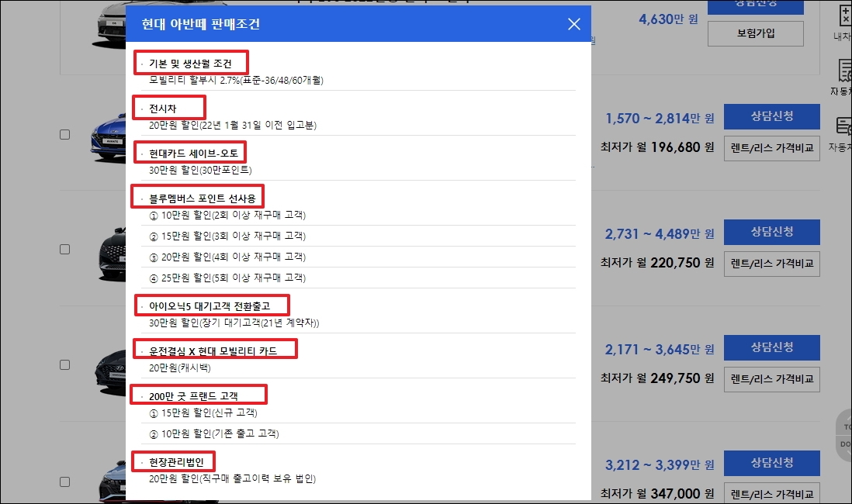The height and width of the screenshot is (504, 852).
Task: Open blue Avante thumbnail in 1,570만 원 row
Action: click(x=108, y=137)
